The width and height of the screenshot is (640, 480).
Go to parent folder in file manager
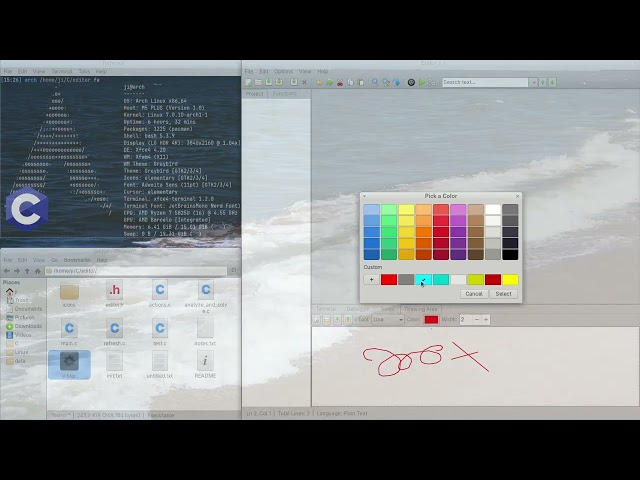coord(27,271)
